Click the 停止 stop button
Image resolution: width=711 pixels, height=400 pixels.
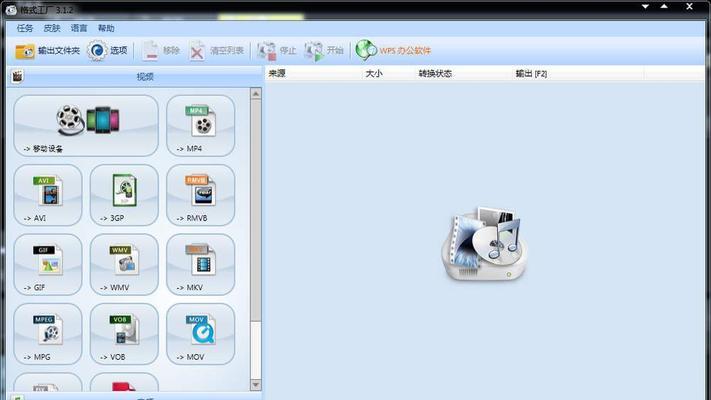(x=276, y=50)
